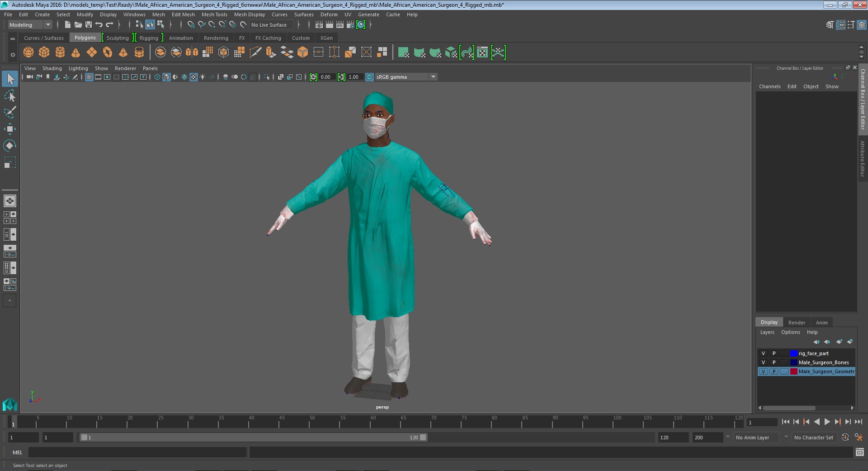Activate the Scale tool in toolbox

pyautogui.click(x=10, y=162)
